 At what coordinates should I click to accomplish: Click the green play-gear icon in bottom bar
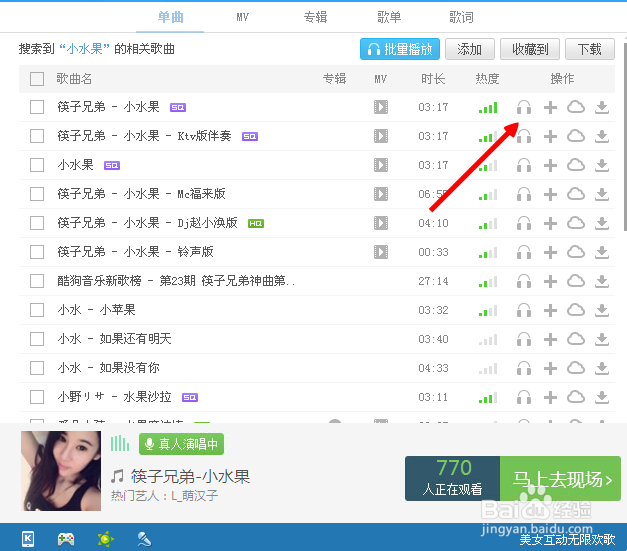[105, 539]
